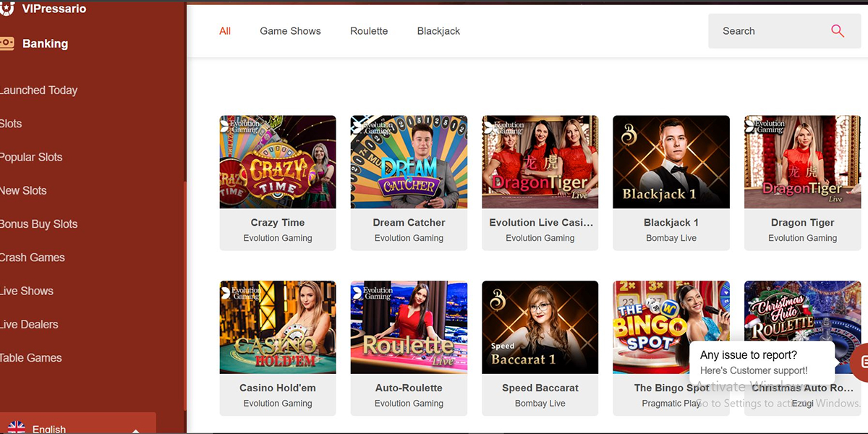Type in the Search input field
The height and width of the screenshot is (434, 868).
(x=767, y=31)
